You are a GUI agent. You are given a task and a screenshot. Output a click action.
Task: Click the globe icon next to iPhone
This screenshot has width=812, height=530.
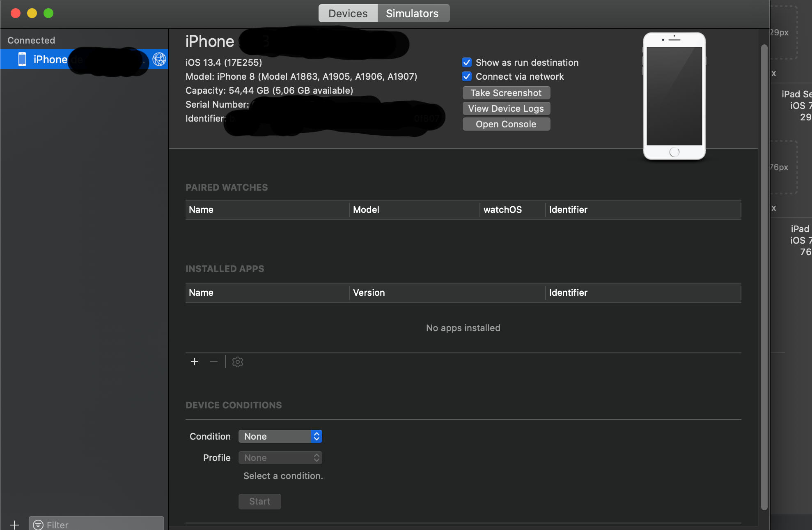click(160, 59)
